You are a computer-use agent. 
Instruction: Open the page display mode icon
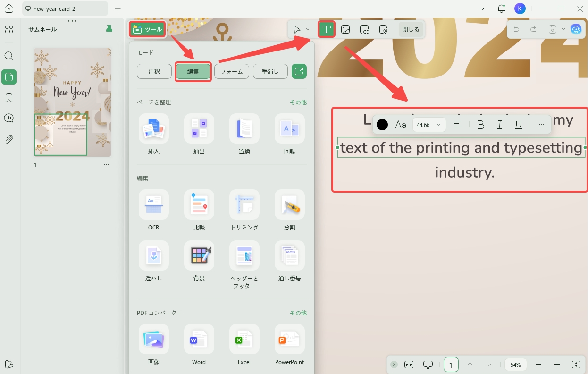[409, 365]
